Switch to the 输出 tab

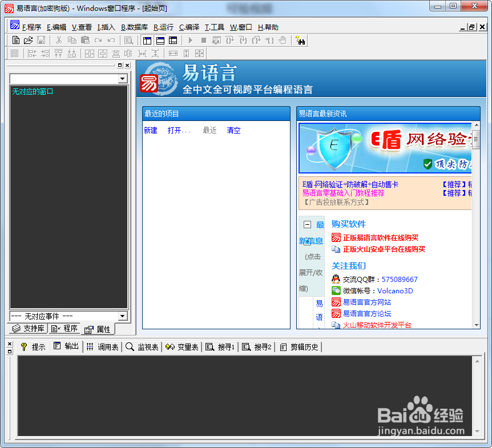[x=66, y=346]
